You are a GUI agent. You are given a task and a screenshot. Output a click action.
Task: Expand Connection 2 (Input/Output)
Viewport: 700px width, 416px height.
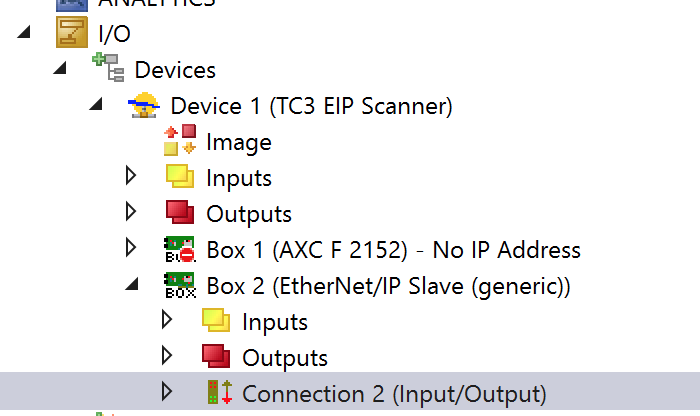pos(167,391)
